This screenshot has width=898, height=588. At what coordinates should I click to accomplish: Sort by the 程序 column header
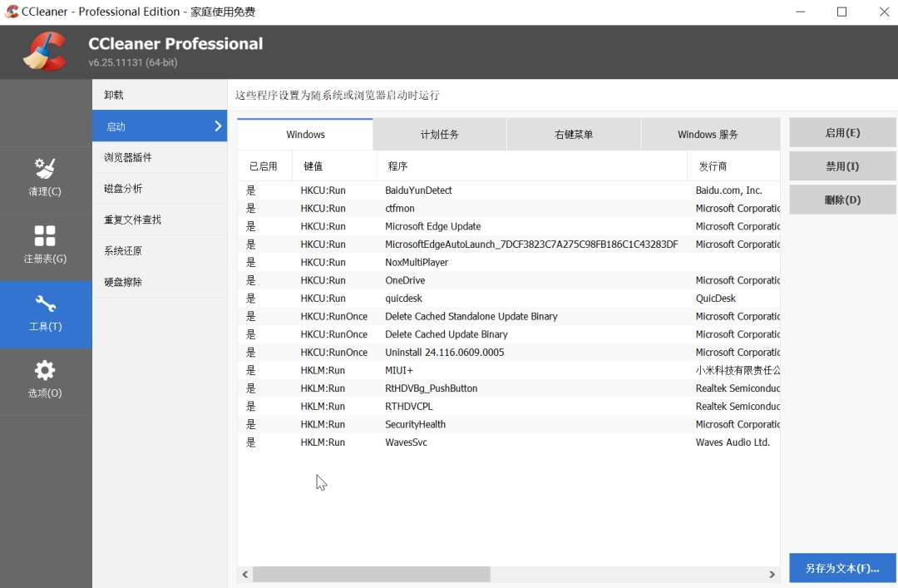click(398, 166)
